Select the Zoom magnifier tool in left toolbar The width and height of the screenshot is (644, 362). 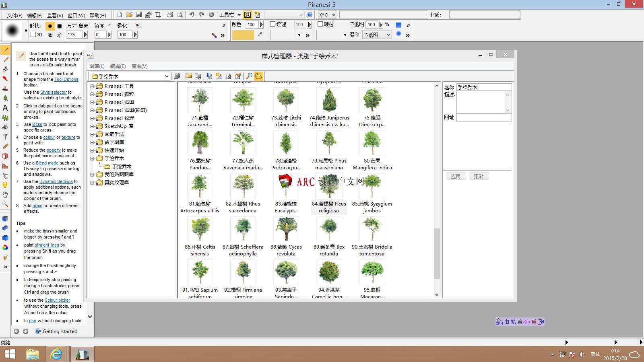tap(5, 204)
